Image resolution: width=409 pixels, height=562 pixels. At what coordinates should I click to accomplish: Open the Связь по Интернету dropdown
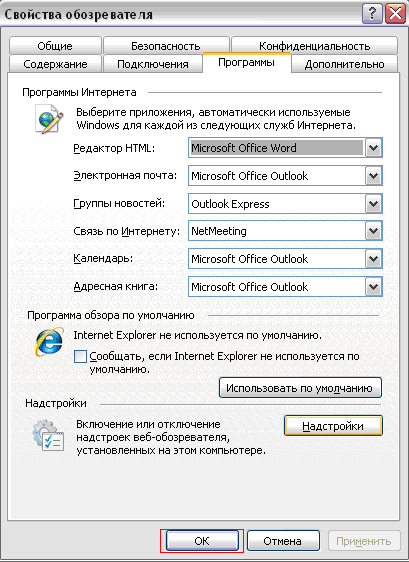click(374, 231)
